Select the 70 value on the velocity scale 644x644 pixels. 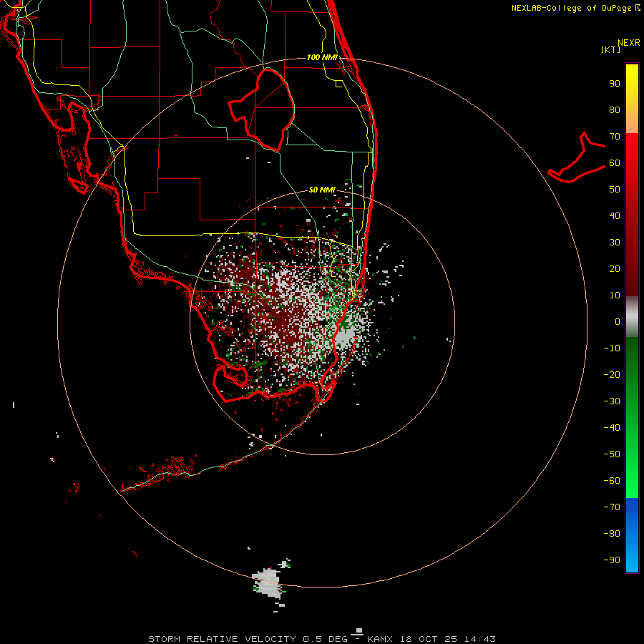coord(615,137)
